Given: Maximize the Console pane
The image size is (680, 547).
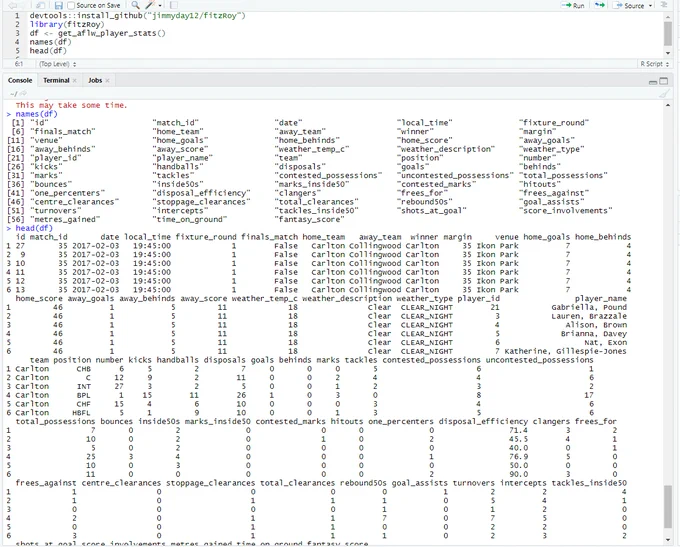Looking at the screenshot, I should click(x=664, y=81).
